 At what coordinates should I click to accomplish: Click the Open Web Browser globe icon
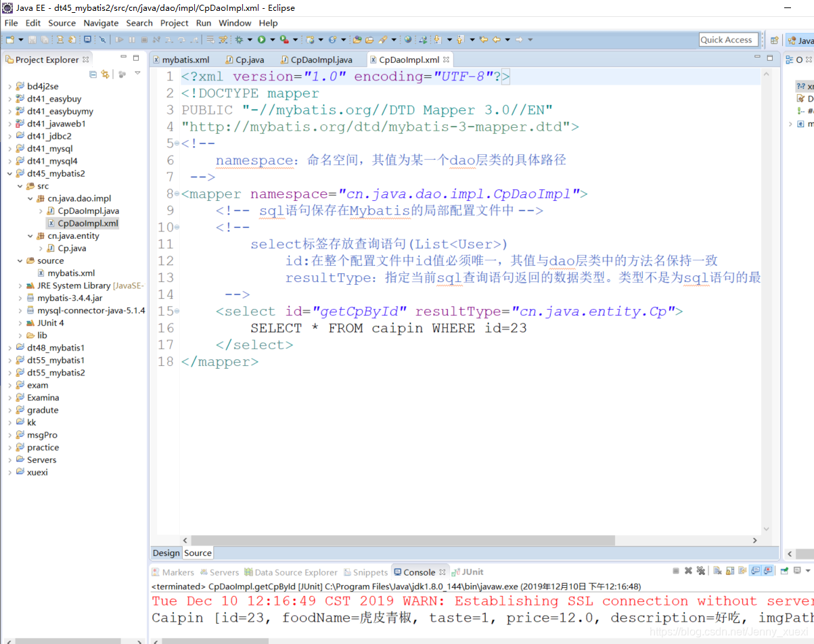[x=407, y=40]
